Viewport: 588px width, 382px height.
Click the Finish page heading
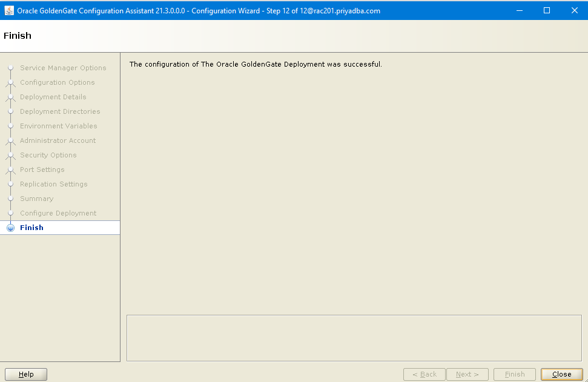point(18,36)
